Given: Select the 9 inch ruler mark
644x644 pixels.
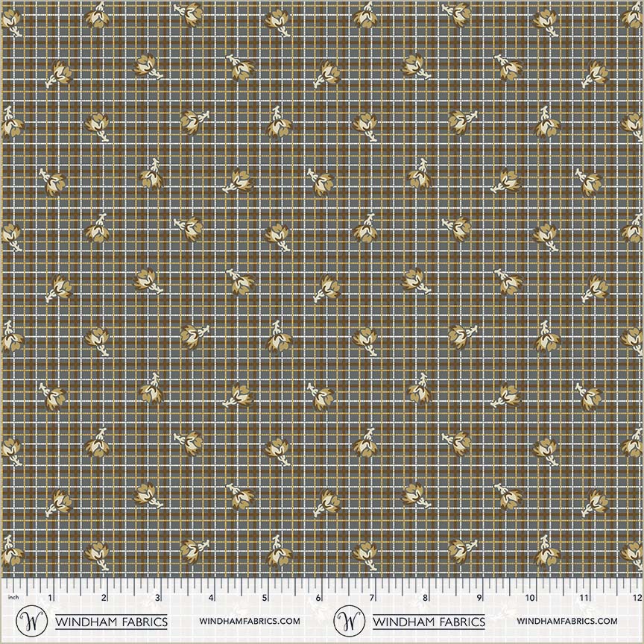Looking at the screenshot, I should click(x=479, y=598).
